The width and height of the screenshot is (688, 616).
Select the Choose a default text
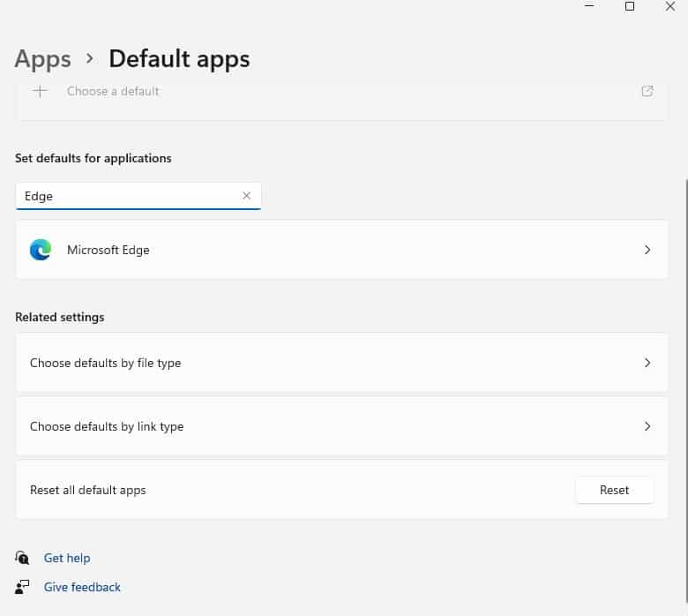(x=113, y=91)
